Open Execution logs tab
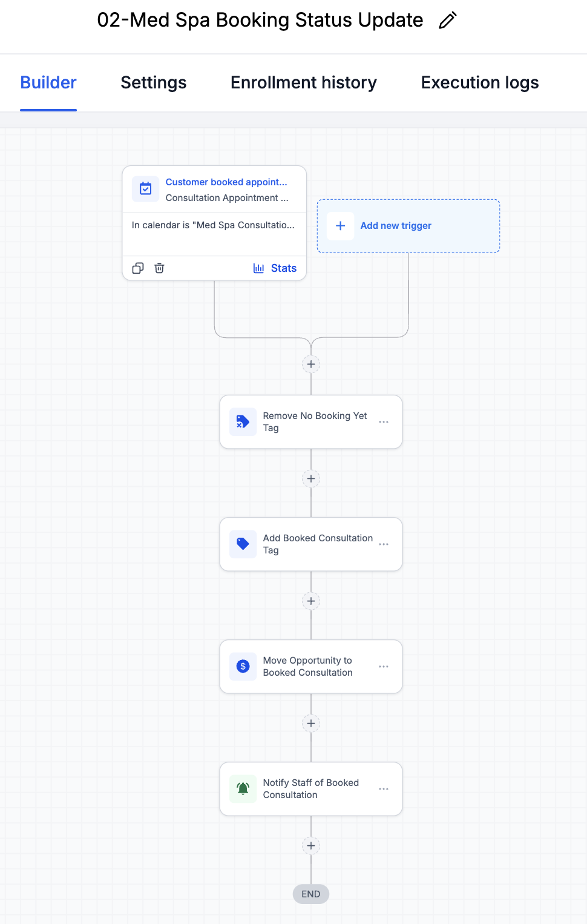Viewport: 587px width, 924px height. point(480,82)
